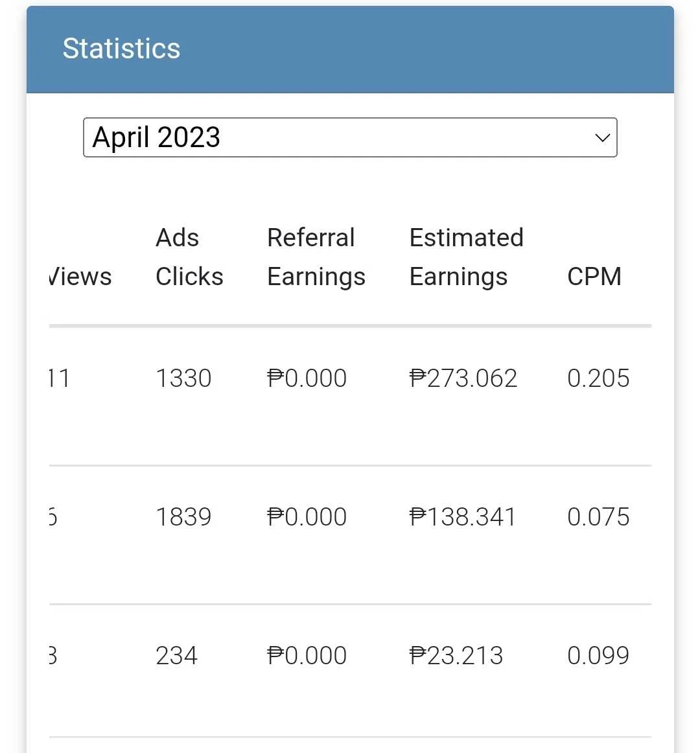Click the dropdown chevron arrow icon
The height and width of the screenshot is (753, 700).
click(602, 138)
